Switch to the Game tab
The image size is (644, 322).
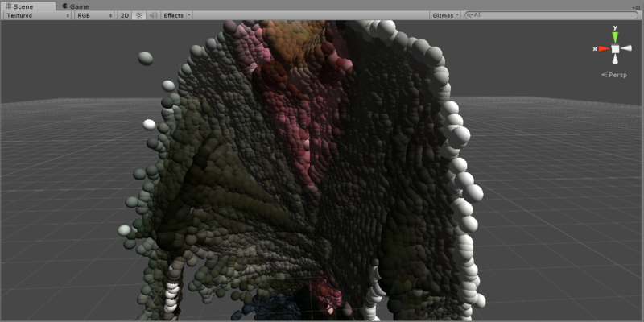(75, 6)
